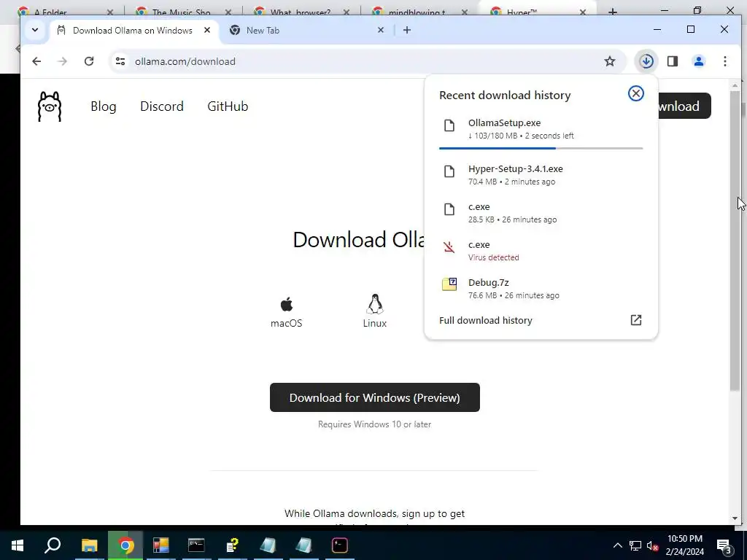
Task: Open the Windows Start menu
Action: pos(18,545)
